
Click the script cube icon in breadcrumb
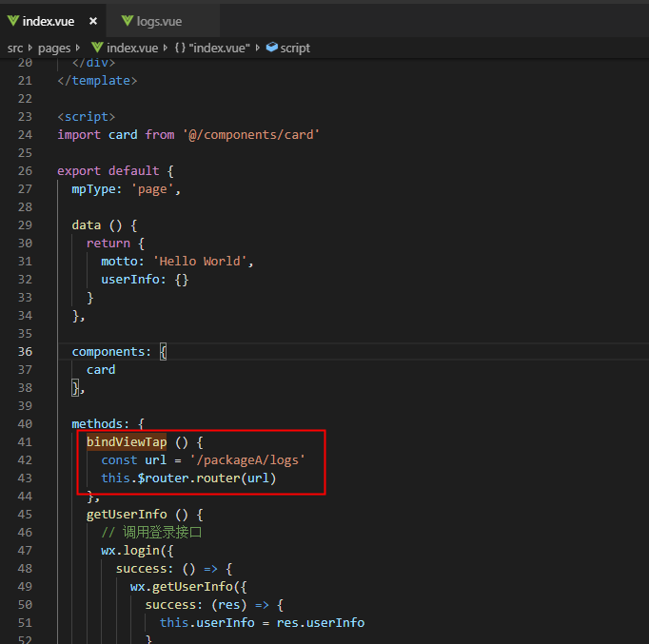tap(272, 48)
